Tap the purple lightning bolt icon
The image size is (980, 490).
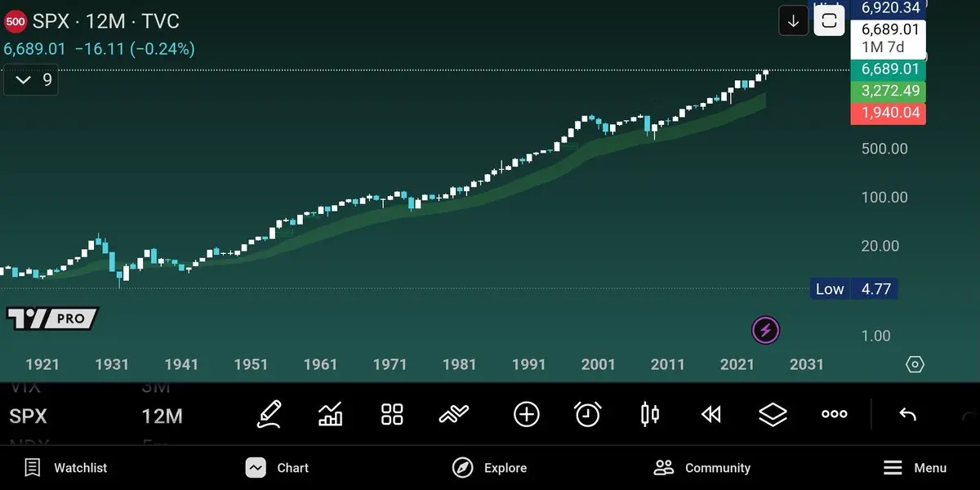(765, 331)
